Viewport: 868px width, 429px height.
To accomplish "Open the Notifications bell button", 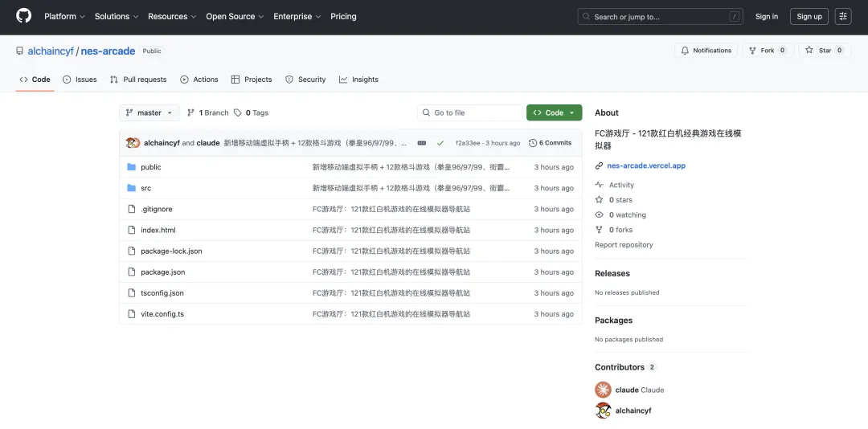I will tap(706, 51).
